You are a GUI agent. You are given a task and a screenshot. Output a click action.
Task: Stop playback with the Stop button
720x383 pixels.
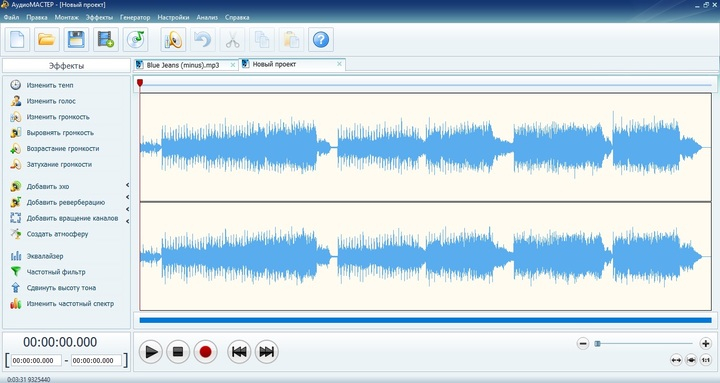[x=178, y=352]
